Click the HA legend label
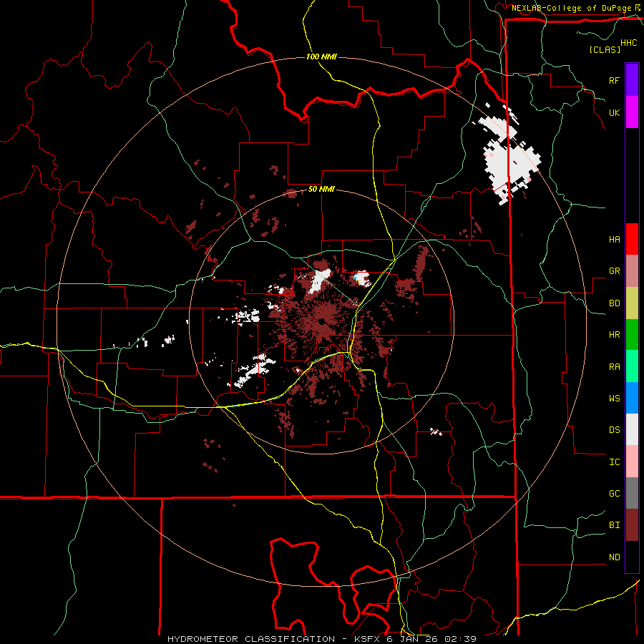This screenshot has width=644, height=644. click(614, 240)
